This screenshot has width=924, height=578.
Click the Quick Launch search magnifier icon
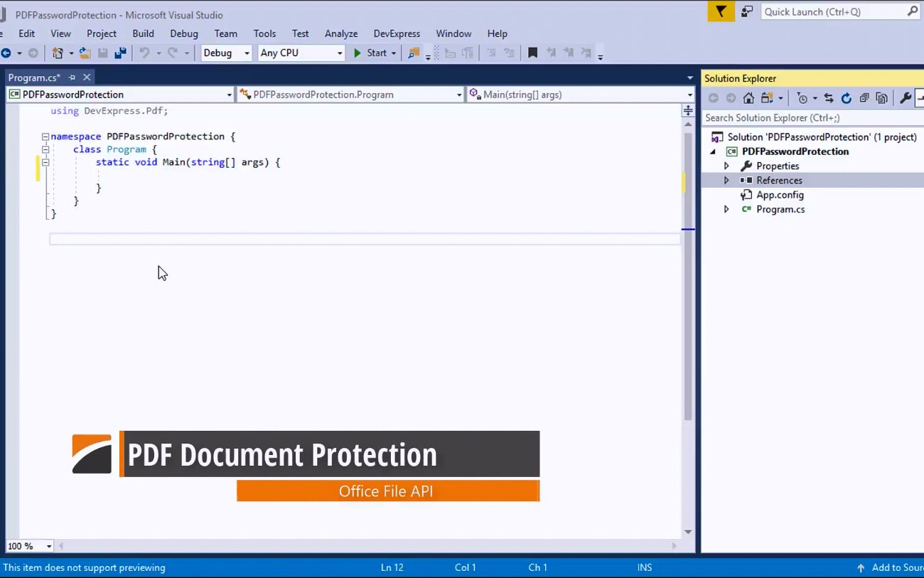(x=913, y=11)
